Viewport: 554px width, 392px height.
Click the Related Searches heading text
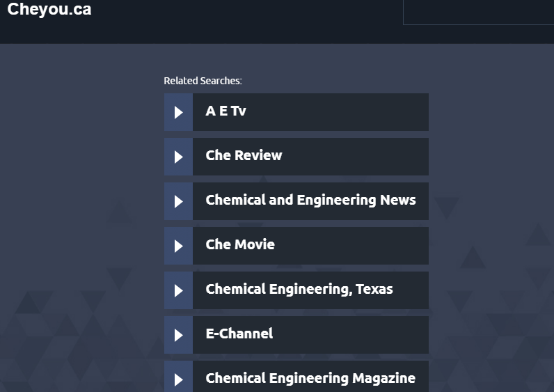[203, 81]
